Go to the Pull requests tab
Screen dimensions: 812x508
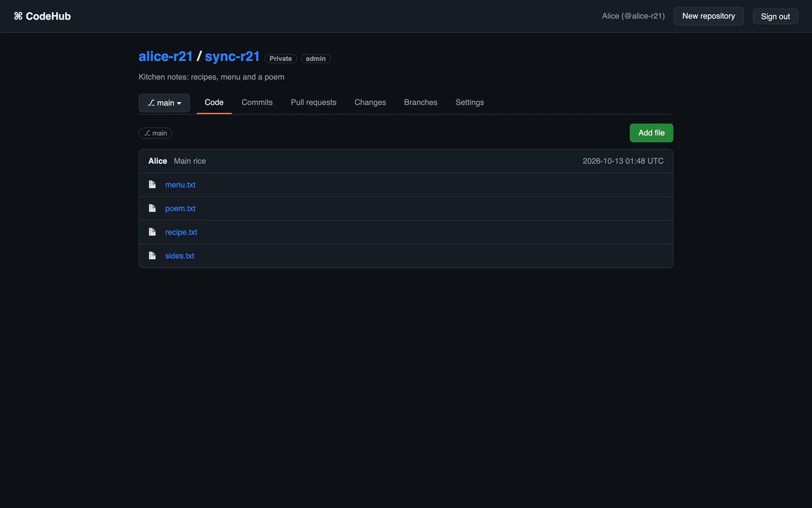(313, 102)
